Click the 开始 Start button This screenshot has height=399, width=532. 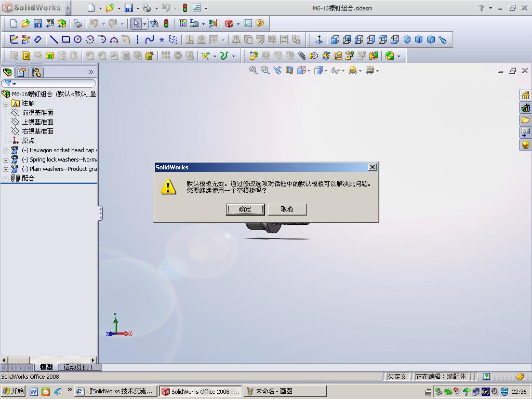pyautogui.click(x=13, y=391)
